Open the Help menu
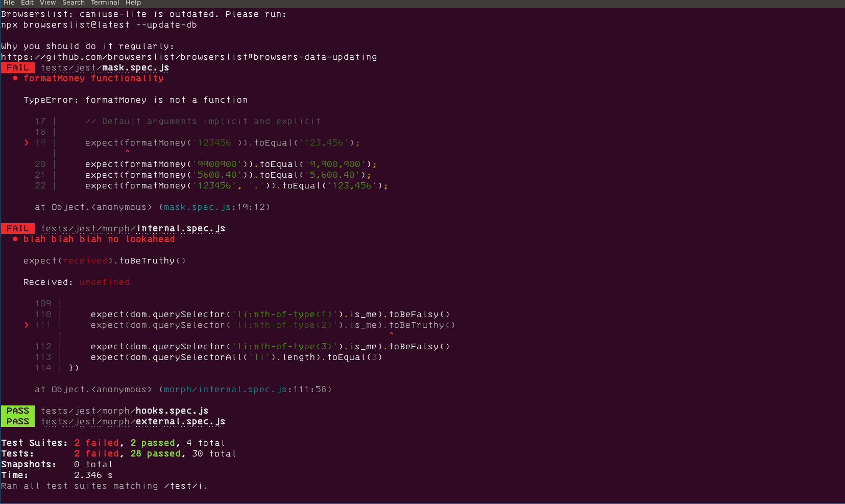Screen dimensions: 845x504 coord(133,3)
